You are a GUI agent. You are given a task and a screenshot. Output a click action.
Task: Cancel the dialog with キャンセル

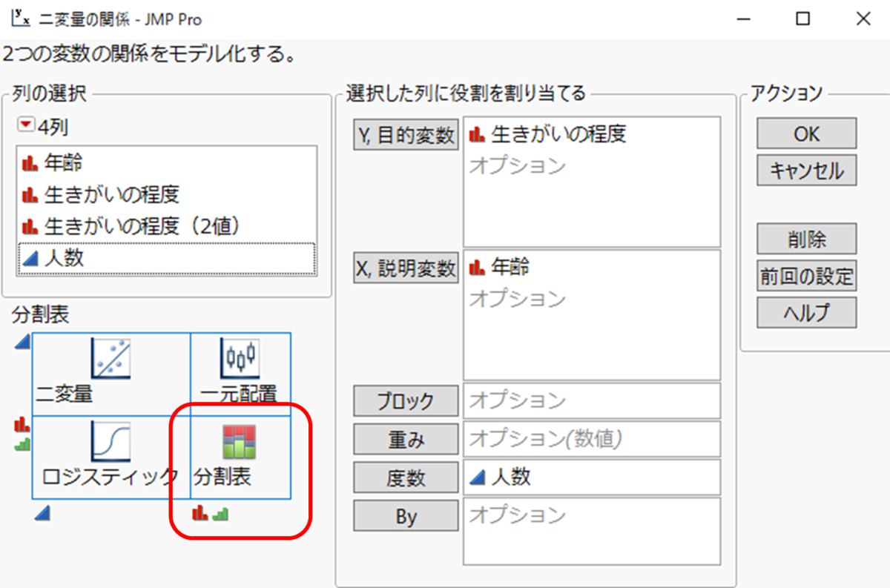[805, 171]
